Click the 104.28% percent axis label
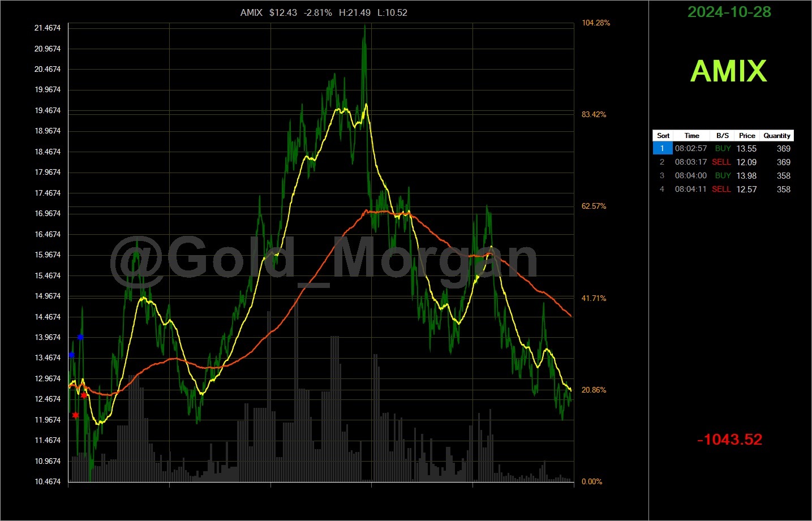 pos(596,23)
